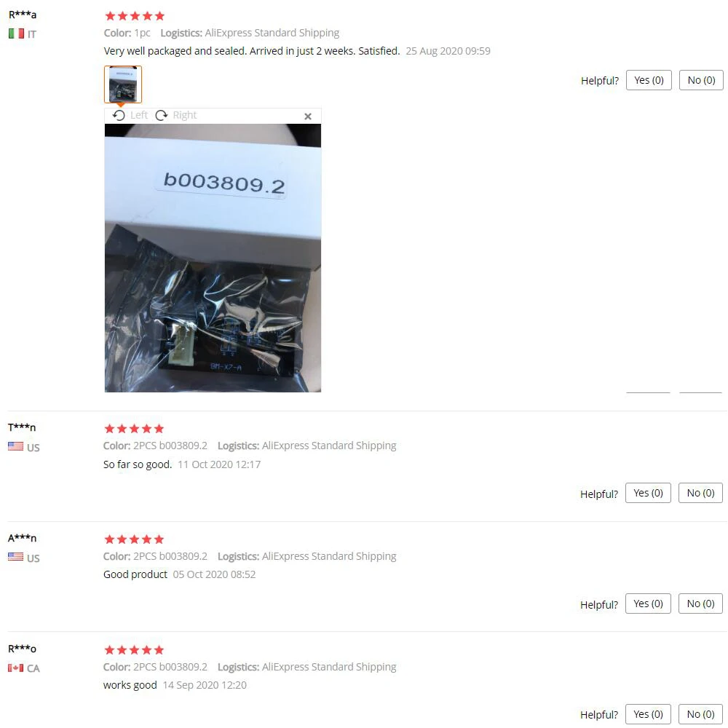Click the US flag icon under A***n
This screenshot has height=728, width=728.
click(16, 557)
